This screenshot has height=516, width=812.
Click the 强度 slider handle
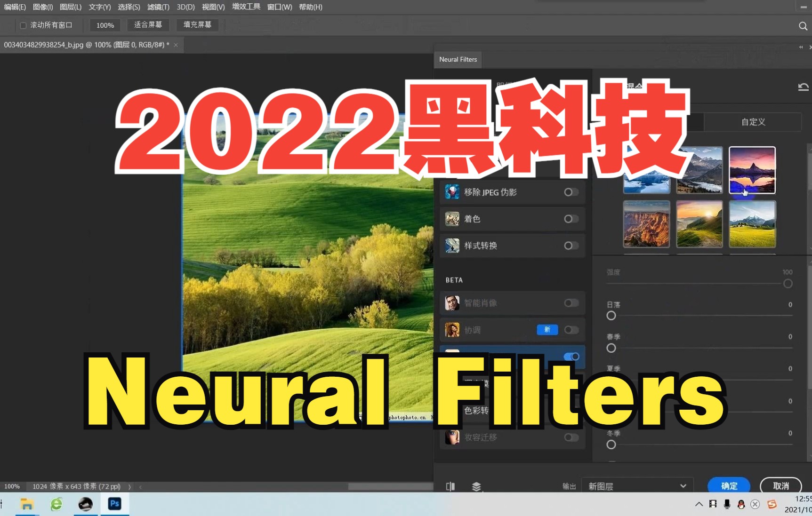(788, 284)
